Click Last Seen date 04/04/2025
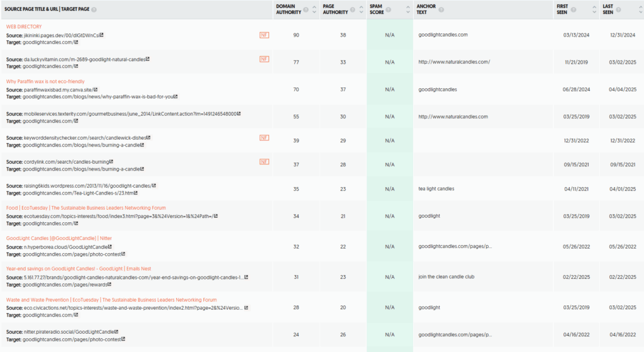 coord(622,89)
